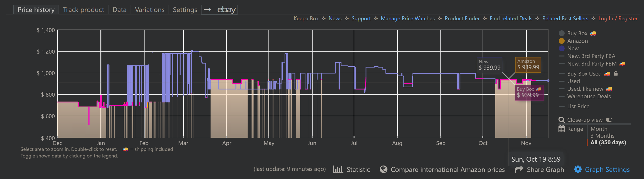
Task: Show the Buy Box Used series
Action: (584, 74)
